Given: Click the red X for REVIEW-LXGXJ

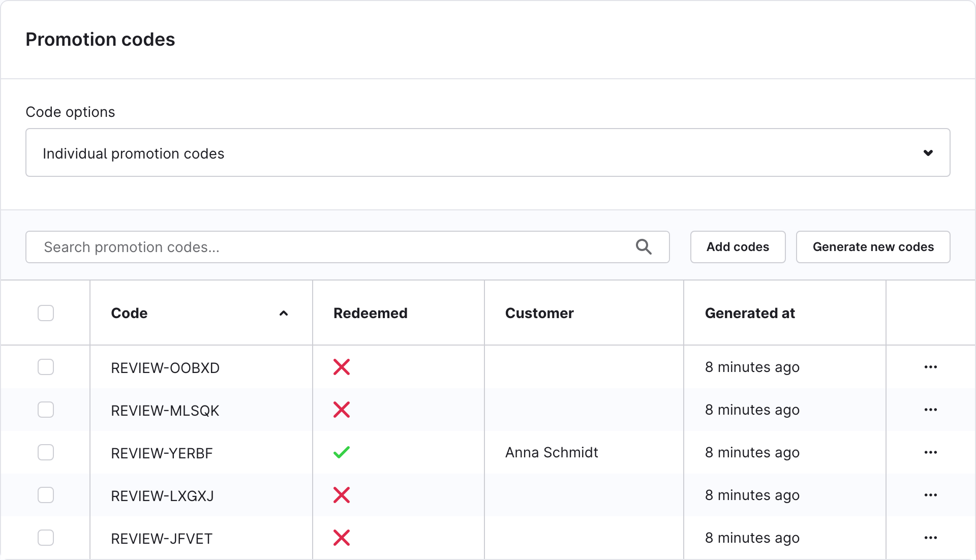Looking at the screenshot, I should pos(342,495).
